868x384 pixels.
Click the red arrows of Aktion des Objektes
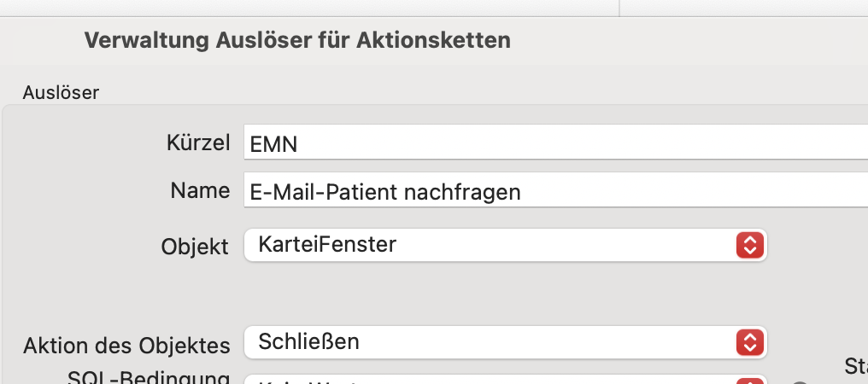pyautogui.click(x=749, y=342)
